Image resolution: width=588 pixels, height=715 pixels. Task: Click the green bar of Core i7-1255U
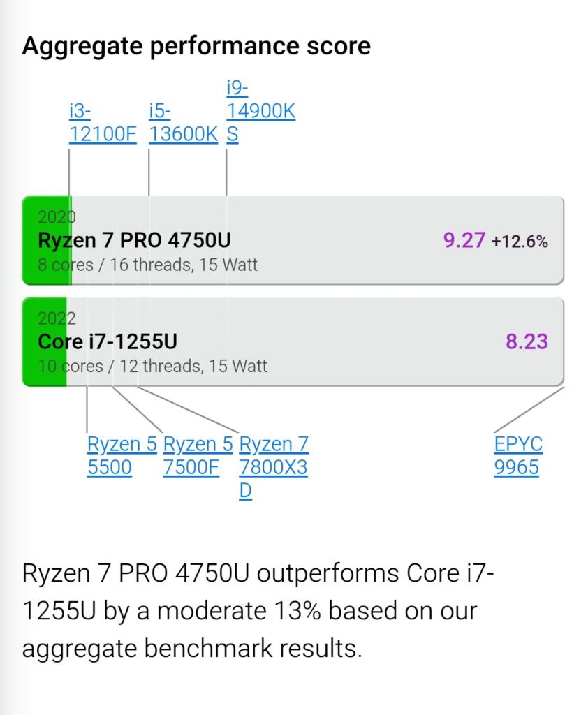[x=44, y=341]
